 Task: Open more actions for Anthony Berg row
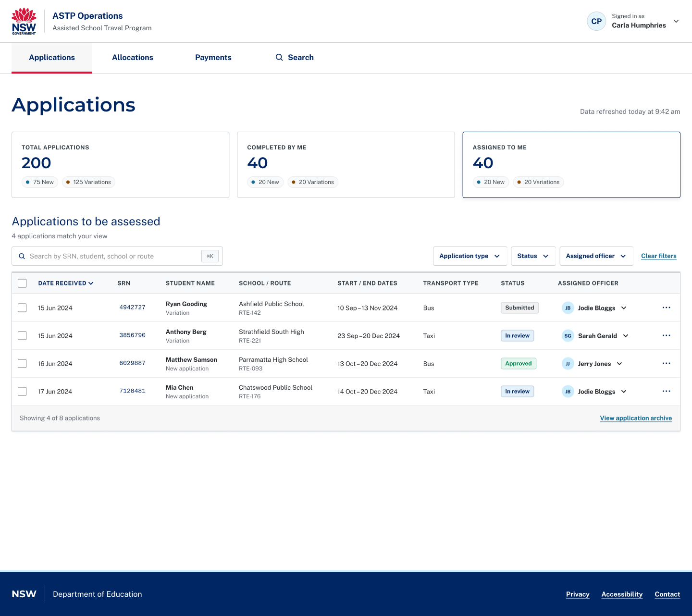click(666, 335)
